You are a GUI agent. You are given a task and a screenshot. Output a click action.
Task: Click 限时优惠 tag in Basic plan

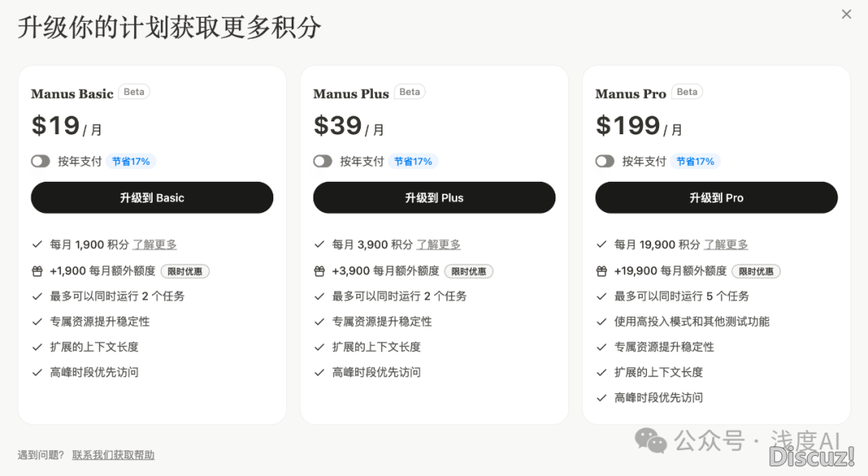pos(185,272)
